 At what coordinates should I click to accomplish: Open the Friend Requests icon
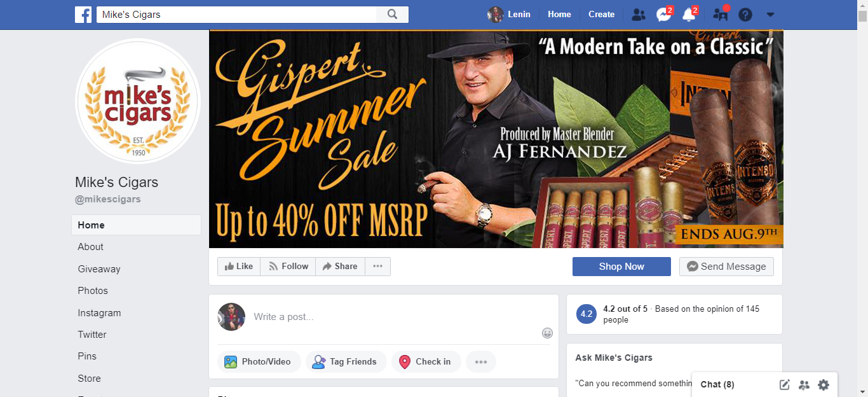(639, 15)
